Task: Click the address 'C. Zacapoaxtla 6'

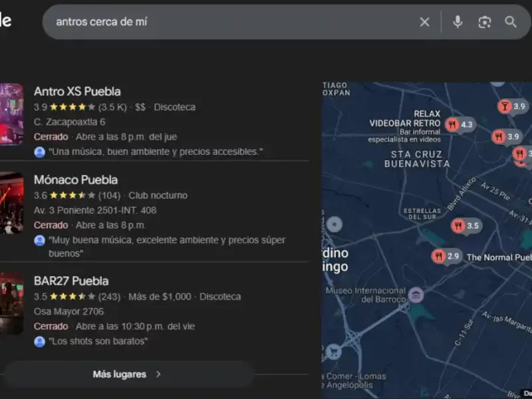Action: coord(70,122)
